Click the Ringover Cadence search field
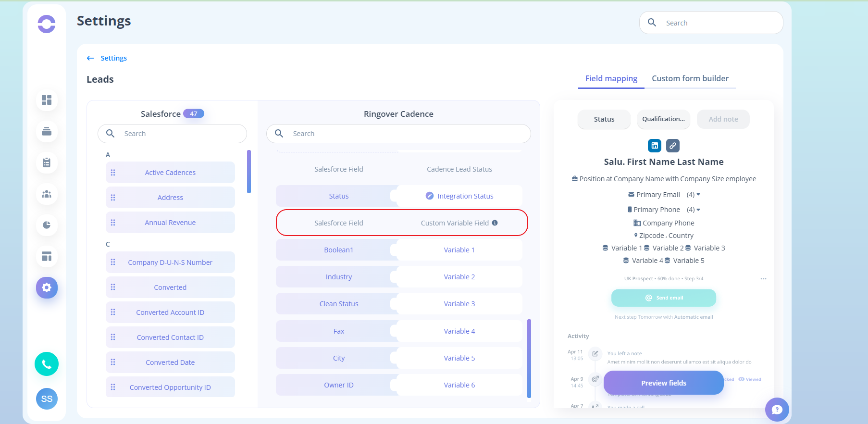This screenshot has height=424, width=868. click(x=398, y=134)
